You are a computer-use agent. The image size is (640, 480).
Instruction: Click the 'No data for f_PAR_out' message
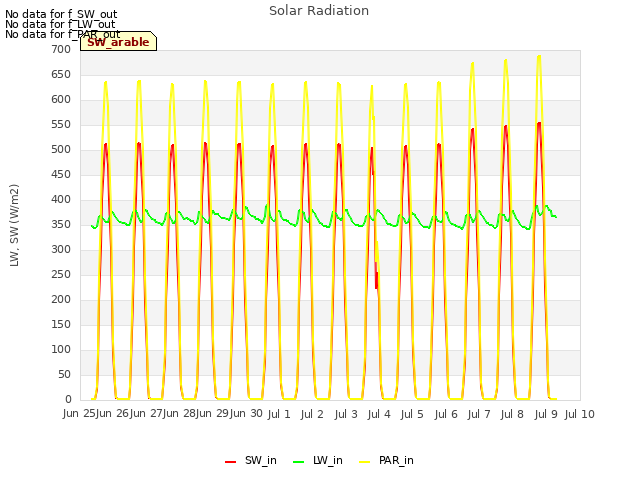point(62,34)
